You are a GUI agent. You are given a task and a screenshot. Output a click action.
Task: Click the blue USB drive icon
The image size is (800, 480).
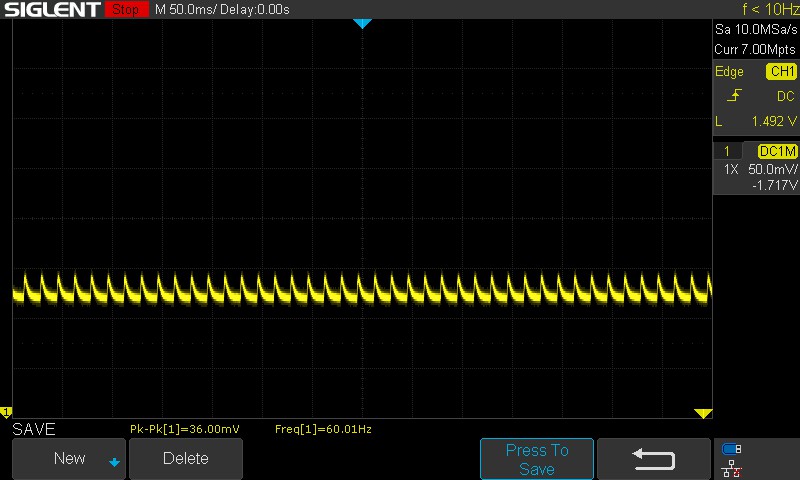click(x=732, y=449)
